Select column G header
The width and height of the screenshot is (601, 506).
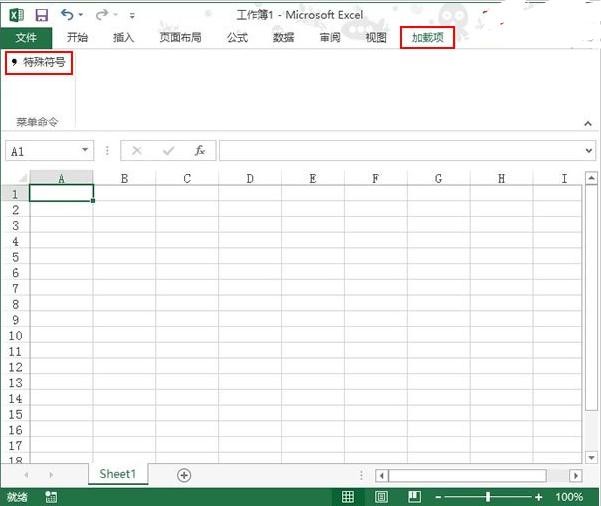[x=438, y=178]
